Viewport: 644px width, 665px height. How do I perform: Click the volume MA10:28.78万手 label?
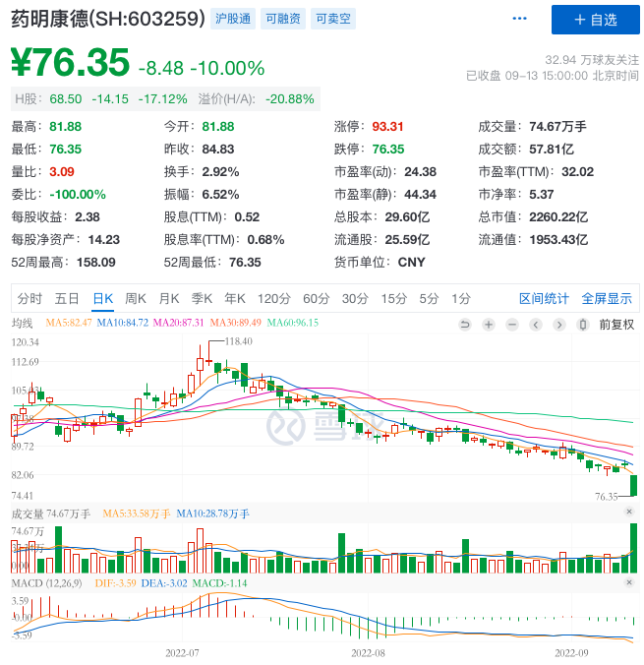[212, 514]
